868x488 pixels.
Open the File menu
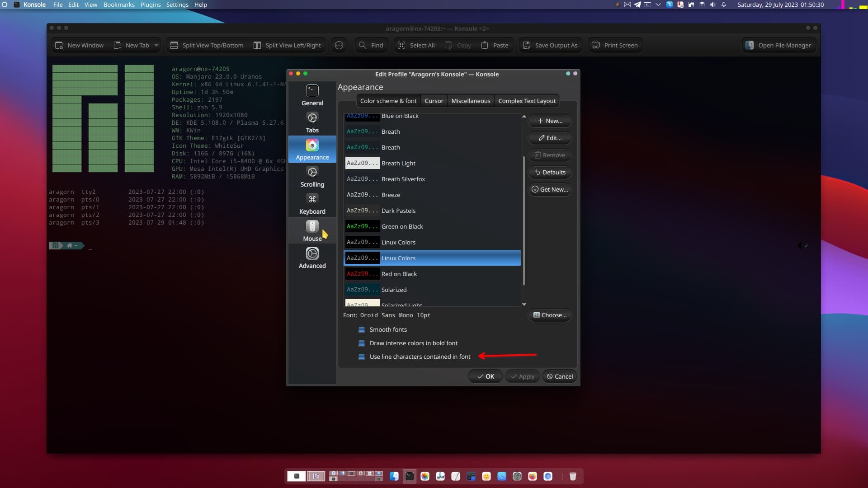58,5
